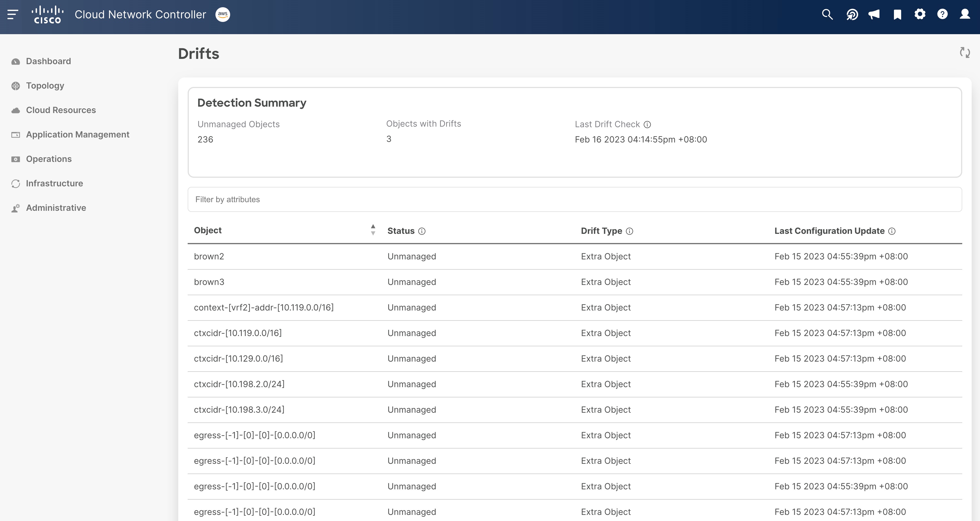The width and height of the screenshot is (980, 521).
Task: Toggle the hamburger navigation menu
Action: [x=12, y=14]
